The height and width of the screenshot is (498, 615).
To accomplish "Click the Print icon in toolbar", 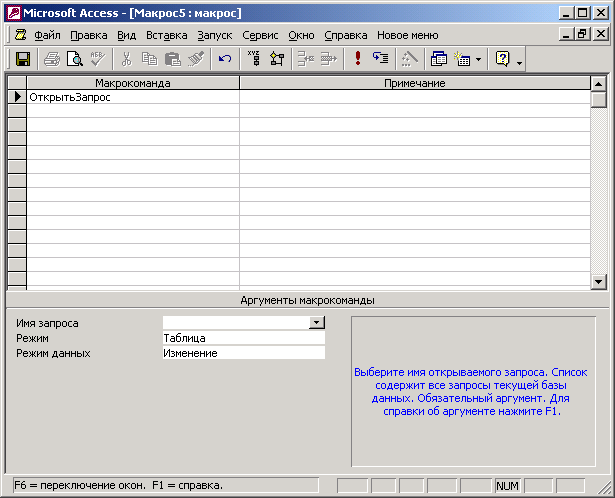I will point(52,59).
